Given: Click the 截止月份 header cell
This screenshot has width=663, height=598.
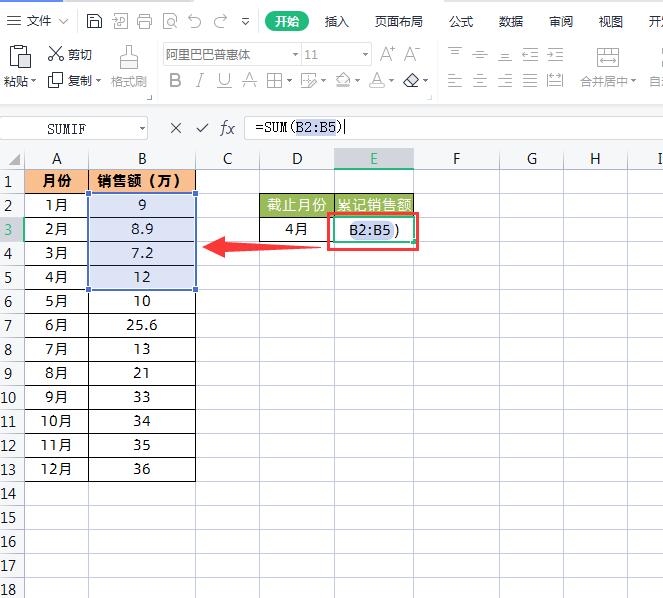Looking at the screenshot, I should click(296, 205).
